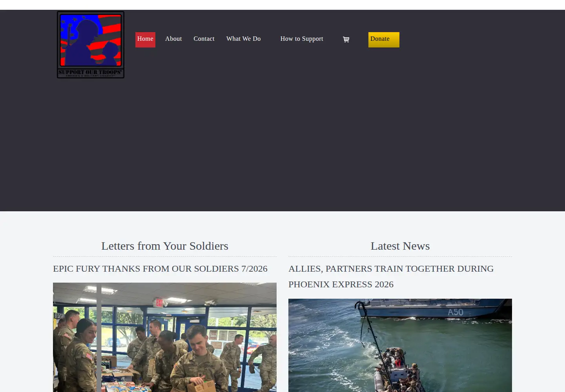Viewport: 565px width, 392px height.
Task: Open the What We Do menu
Action: click(x=244, y=39)
